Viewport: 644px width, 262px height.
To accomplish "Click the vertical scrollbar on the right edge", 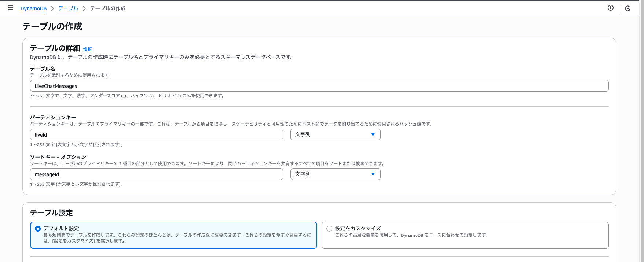I will pos(641,132).
